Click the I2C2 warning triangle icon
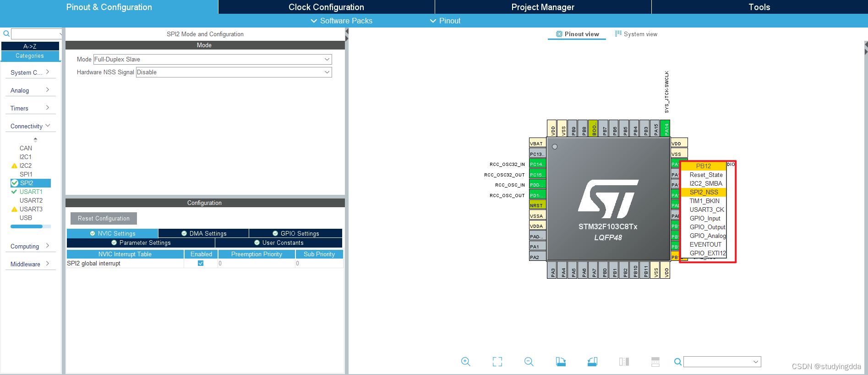This screenshot has height=375, width=868. [x=14, y=165]
